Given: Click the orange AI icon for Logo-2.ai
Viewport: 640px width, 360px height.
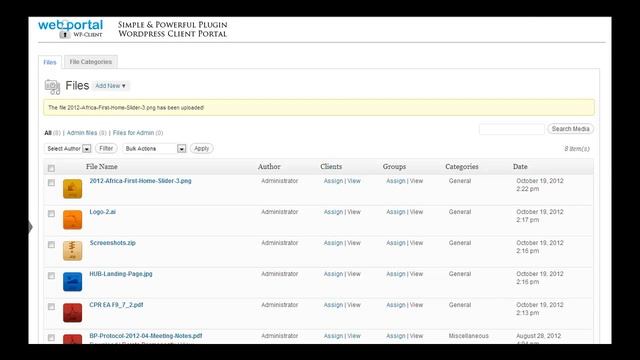Looking at the screenshot, I should pyautogui.click(x=72, y=220).
